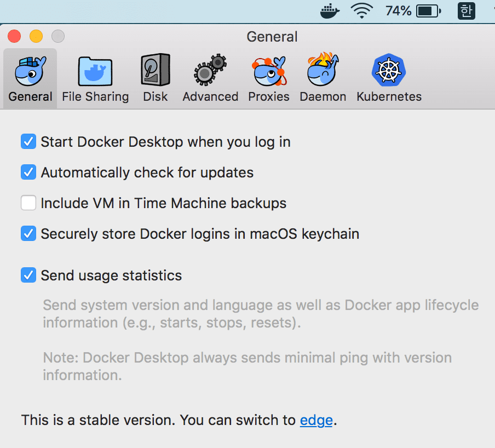
Task: Uncheck Send usage statistics
Action: pyautogui.click(x=28, y=275)
